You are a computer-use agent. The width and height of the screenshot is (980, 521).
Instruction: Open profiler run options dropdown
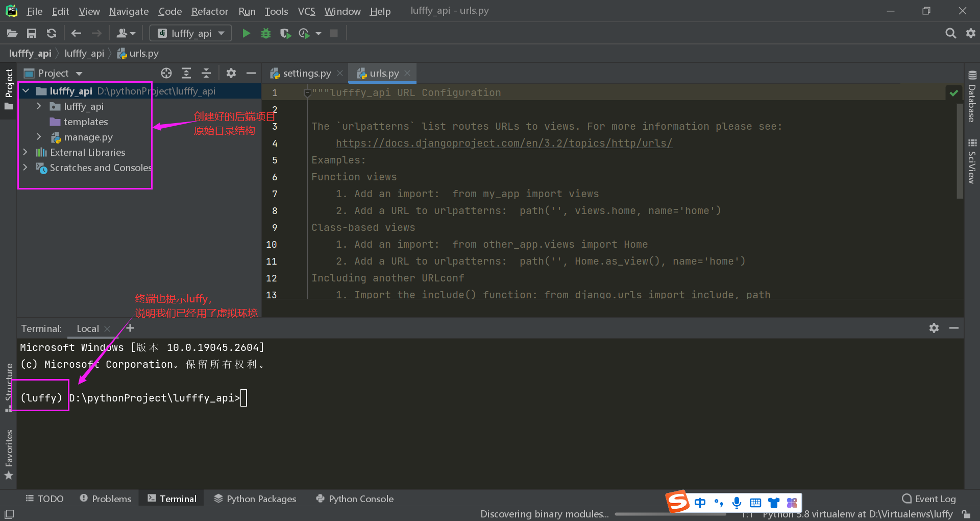(318, 34)
